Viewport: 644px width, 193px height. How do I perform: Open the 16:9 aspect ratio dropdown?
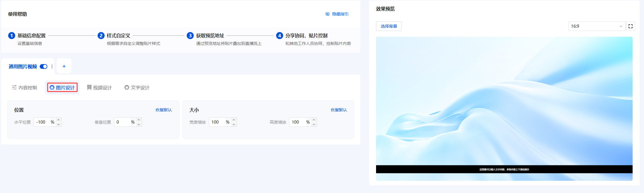coord(597,26)
